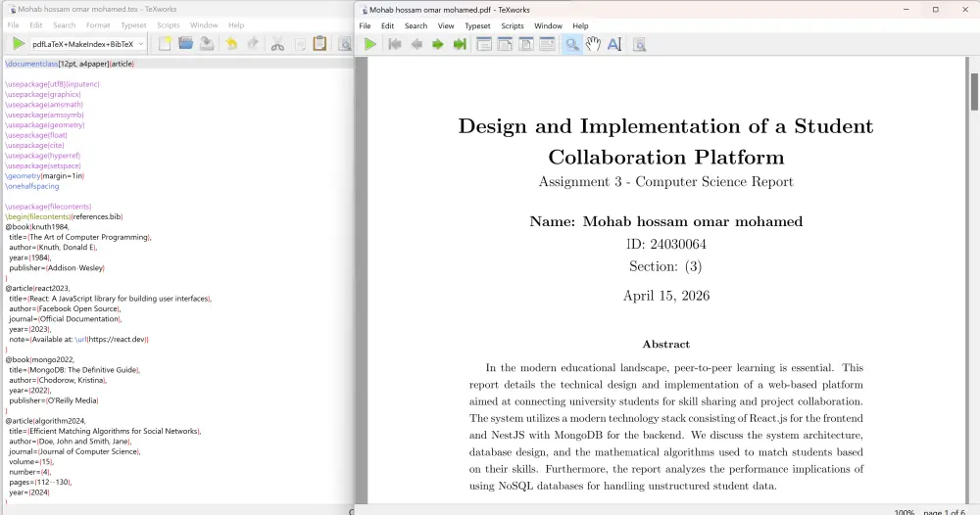Viewport: 980px width, 515px height.
Task: Open Search menu in the editor window
Action: coord(65,25)
